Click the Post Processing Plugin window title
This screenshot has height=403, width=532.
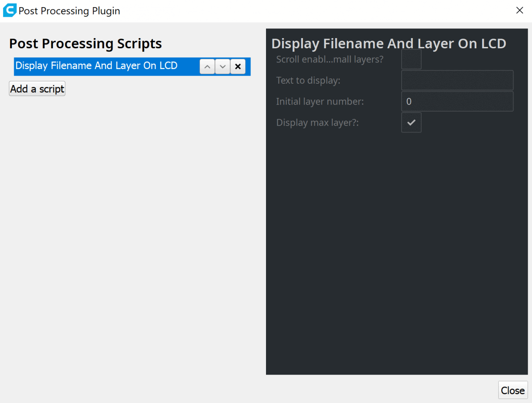[69, 11]
